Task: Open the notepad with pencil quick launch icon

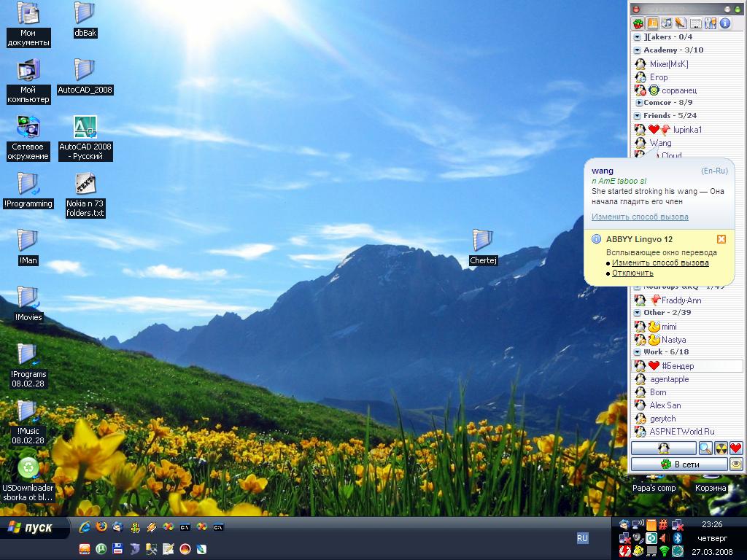Action: pyautogui.click(x=169, y=549)
